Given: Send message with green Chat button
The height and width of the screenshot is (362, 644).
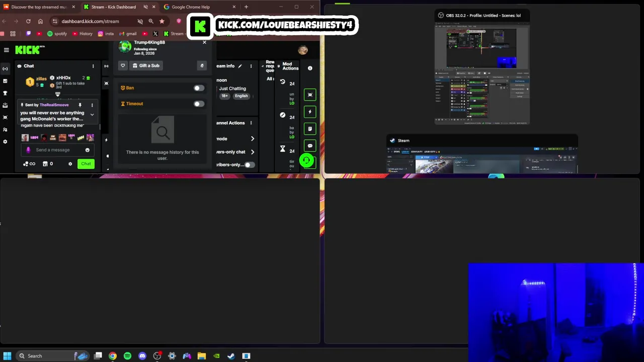Looking at the screenshot, I should coord(86,164).
